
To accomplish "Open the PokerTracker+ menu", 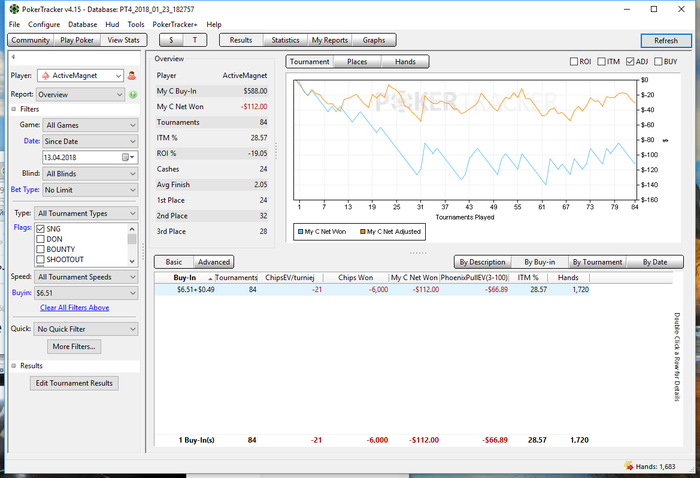I will [x=175, y=25].
